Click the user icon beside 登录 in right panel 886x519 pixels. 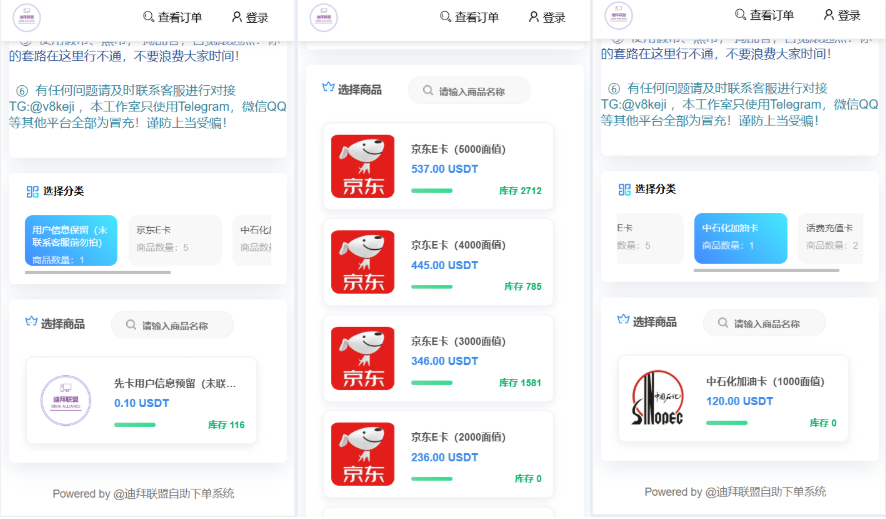tap(829, 15)
